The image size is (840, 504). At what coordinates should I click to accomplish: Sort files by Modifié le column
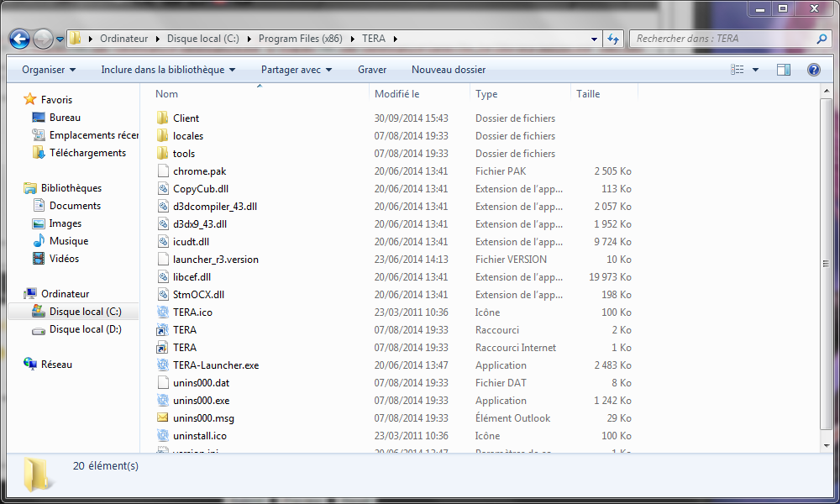[397, 94]
